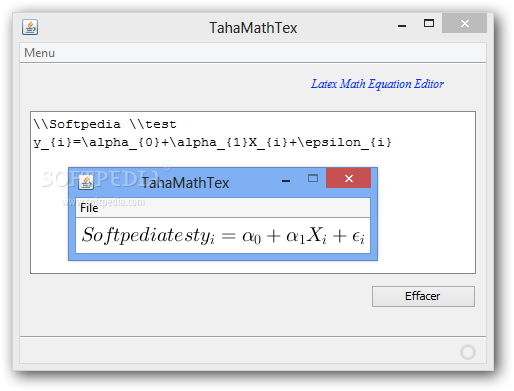Click the preview window TahaMathTex title text
The width and height of the screenshot is (514, 391).
coord(185,183)
